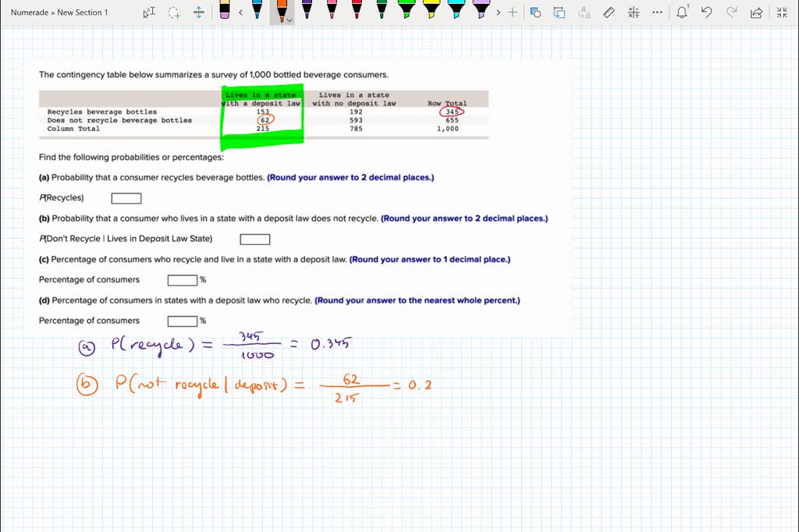The height and width of the screenshot is (532, 799).
Task: Select the green highlighter
Action: (407, 12)
